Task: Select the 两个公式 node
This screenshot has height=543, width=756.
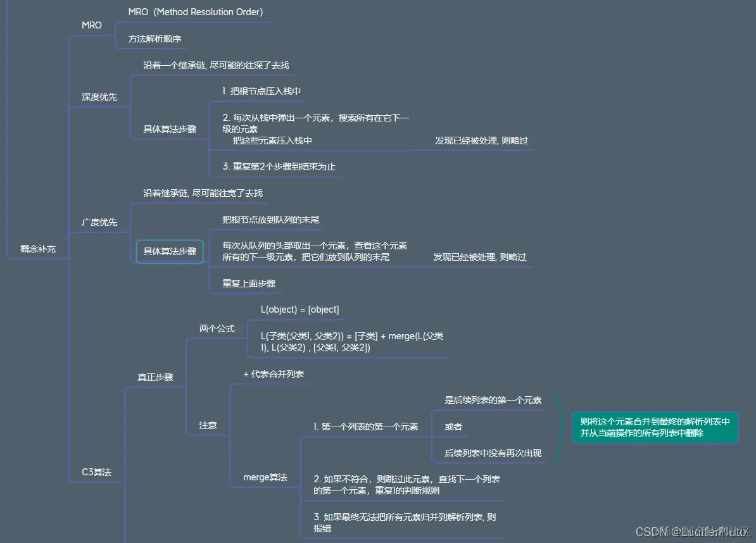Action: (215, 328)
